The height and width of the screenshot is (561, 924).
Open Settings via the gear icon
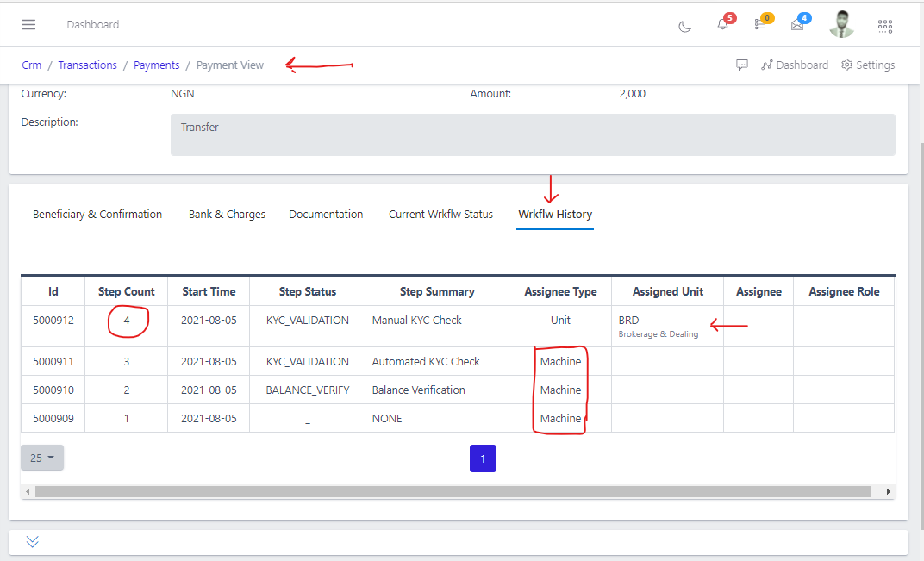[x=868, y=65]
